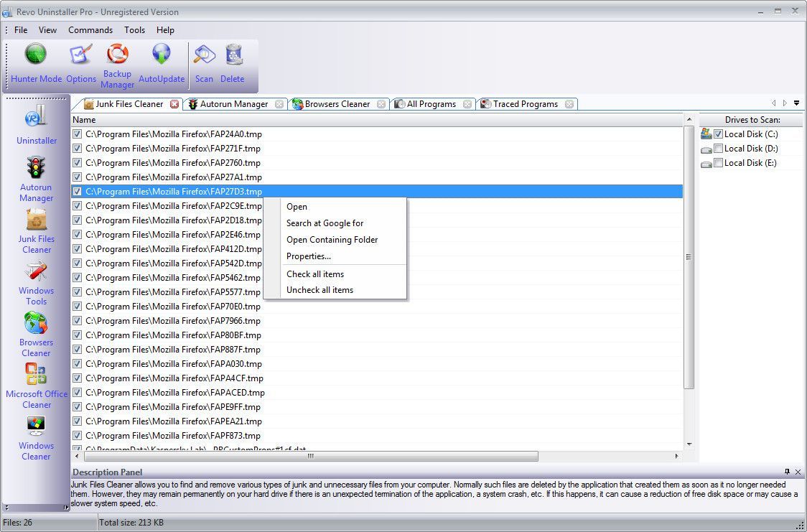Enable scanning of Local Disk (D:)
The height and width of the screenshot is (532, 807).
point(719,149)
